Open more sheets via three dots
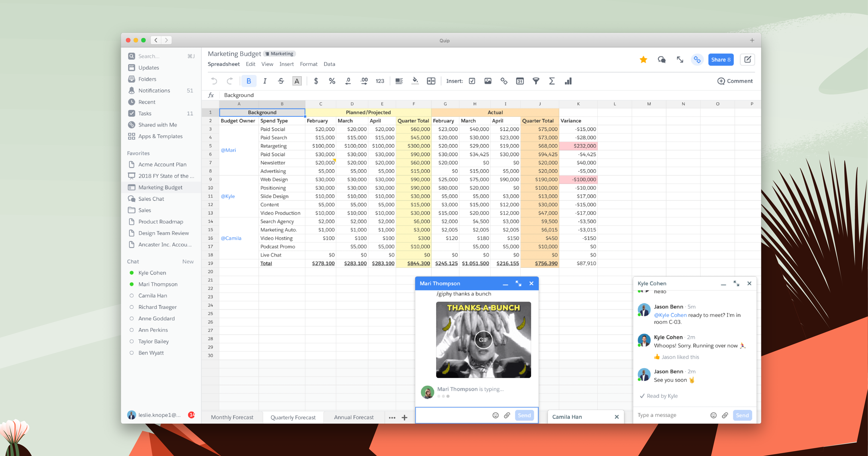Viewport: 868px width, 456px height. (392, 418)
